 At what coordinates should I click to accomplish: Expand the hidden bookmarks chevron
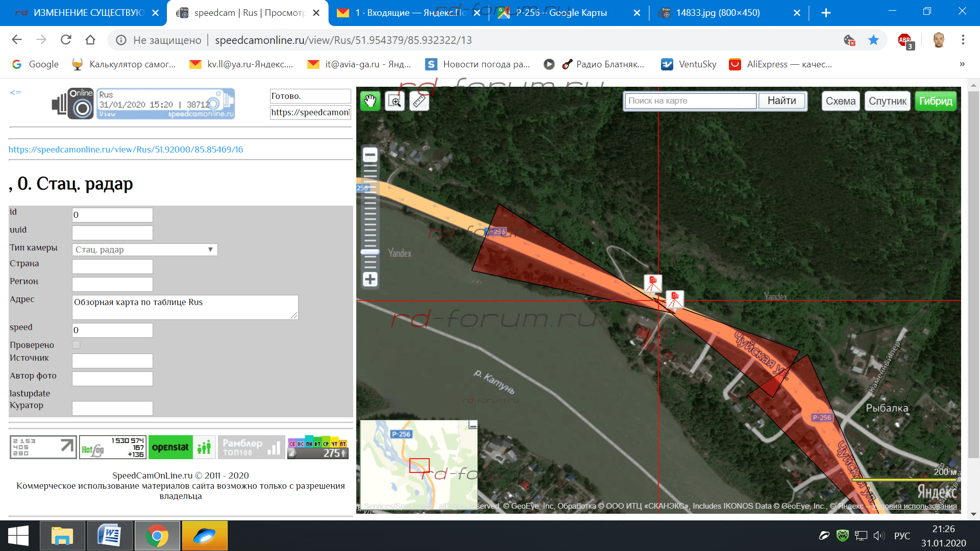pyautogui.click(x=962, y=64)
